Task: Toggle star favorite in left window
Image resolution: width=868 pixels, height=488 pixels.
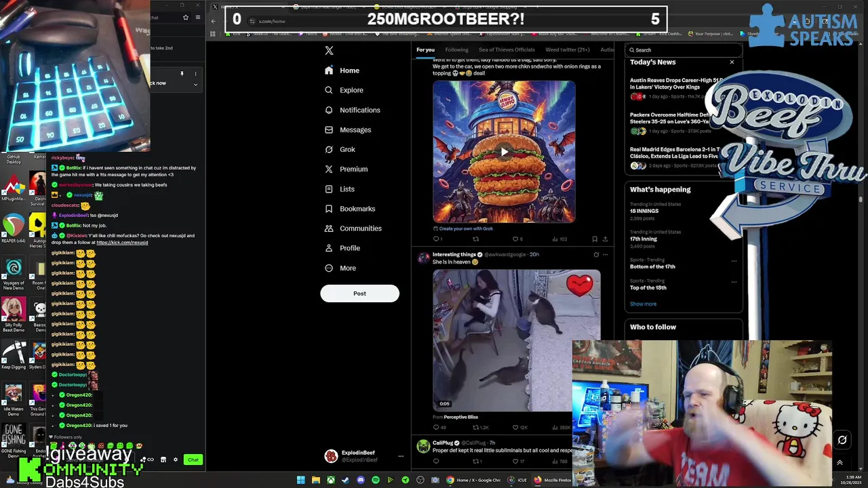Action: point(185,18)
